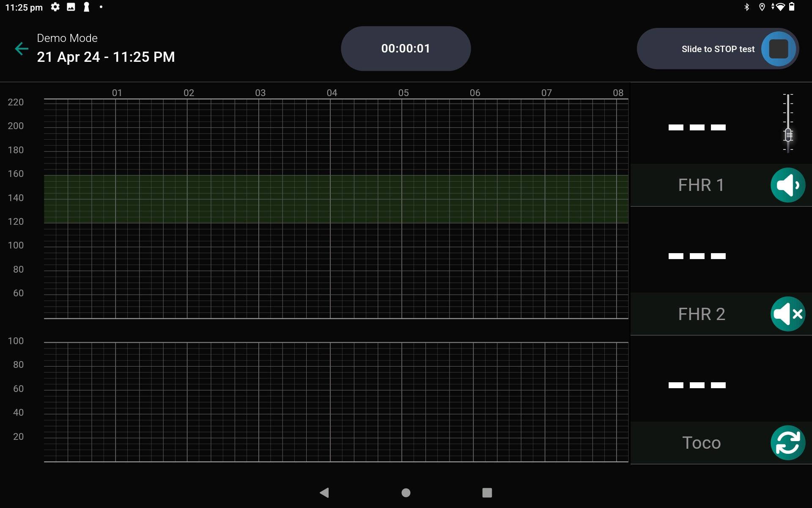This screenshot has height=508, width=812.
Task: Tap the Bluetooth status icon
Action: click(747, 7)
